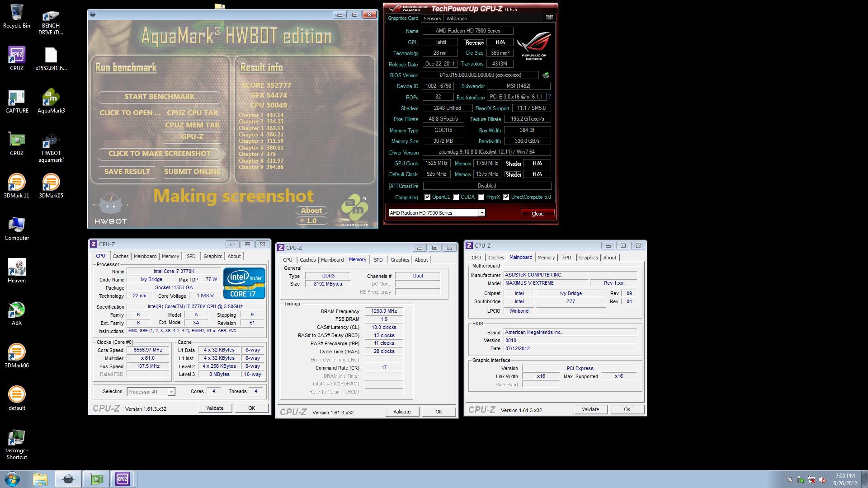Click the GPU-Z BIOS Version field
This screenshot has width=868, height=488.
pos(481,75)
